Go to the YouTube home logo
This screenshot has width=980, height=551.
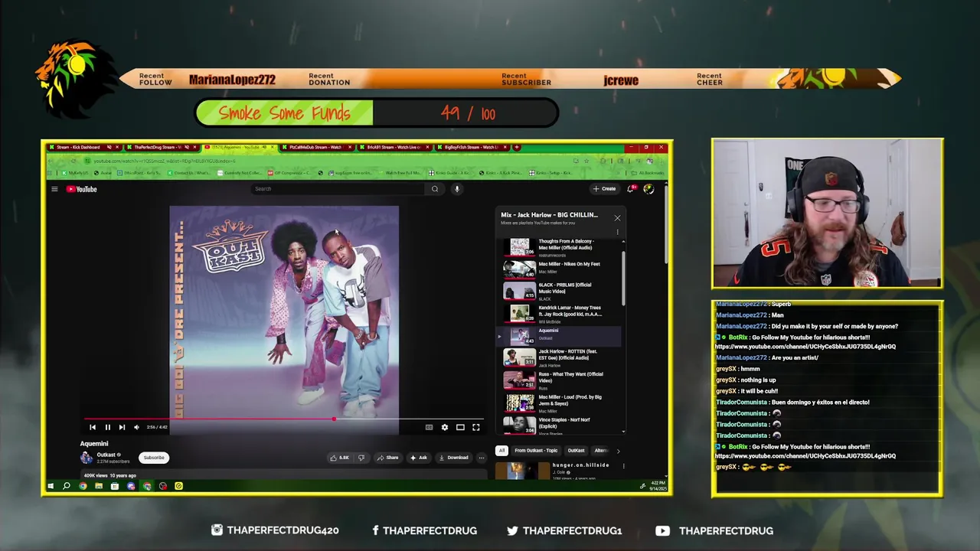tap(82, 189)
